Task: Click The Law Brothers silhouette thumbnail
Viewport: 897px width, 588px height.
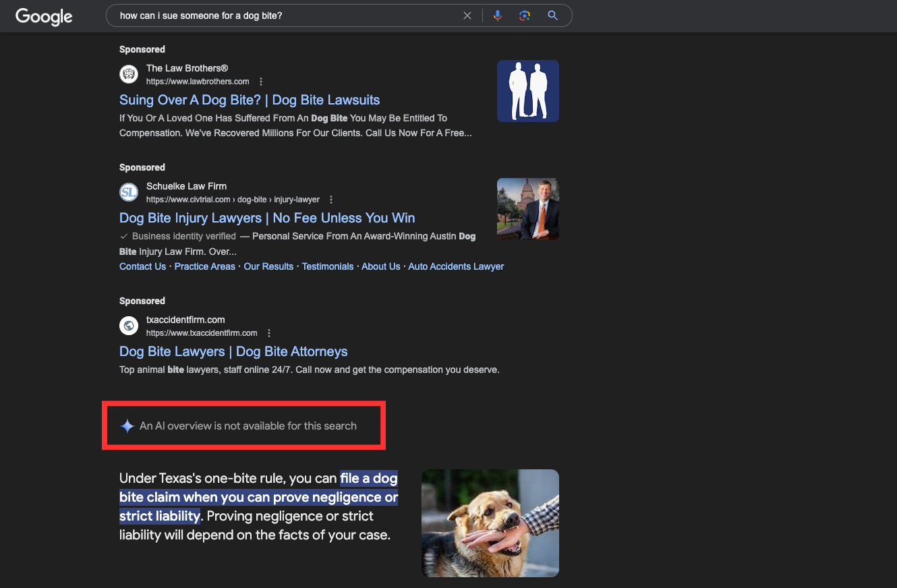Action: tap(528, 91)
